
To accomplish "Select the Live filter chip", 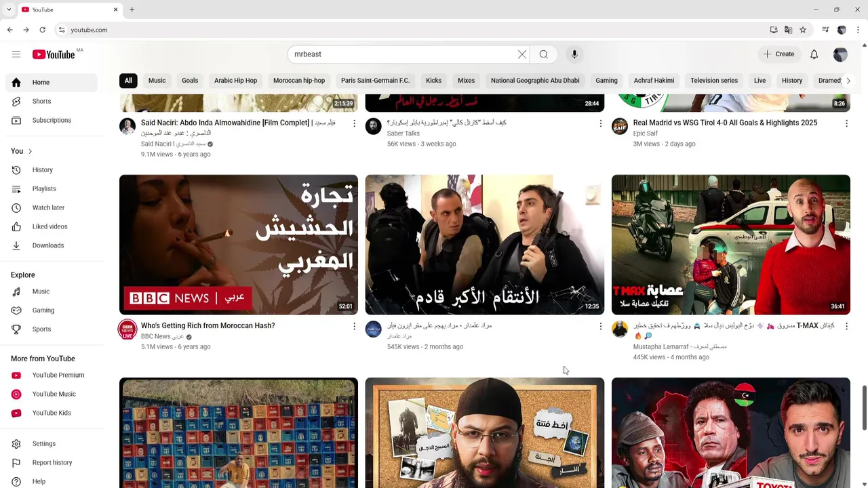I will pos(759,81).
